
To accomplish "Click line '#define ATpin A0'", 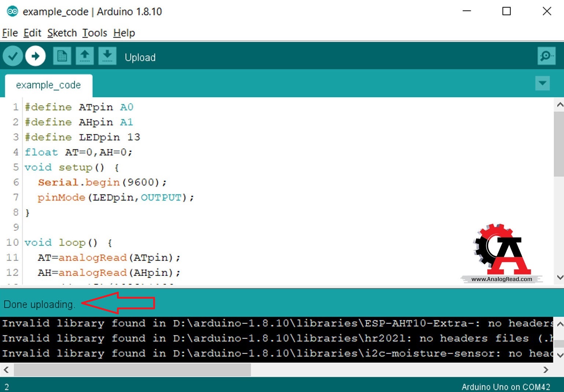I will click(79, 107).
